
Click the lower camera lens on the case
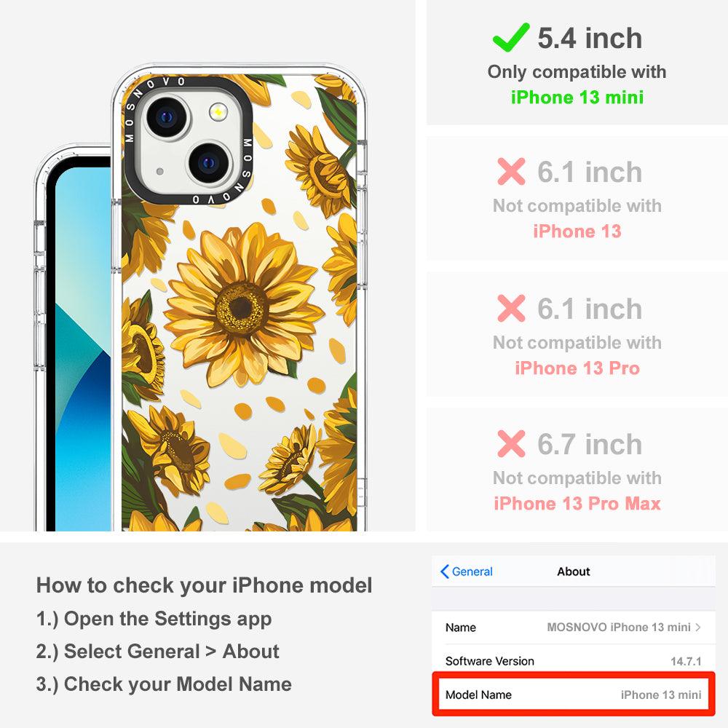[209, 162]
